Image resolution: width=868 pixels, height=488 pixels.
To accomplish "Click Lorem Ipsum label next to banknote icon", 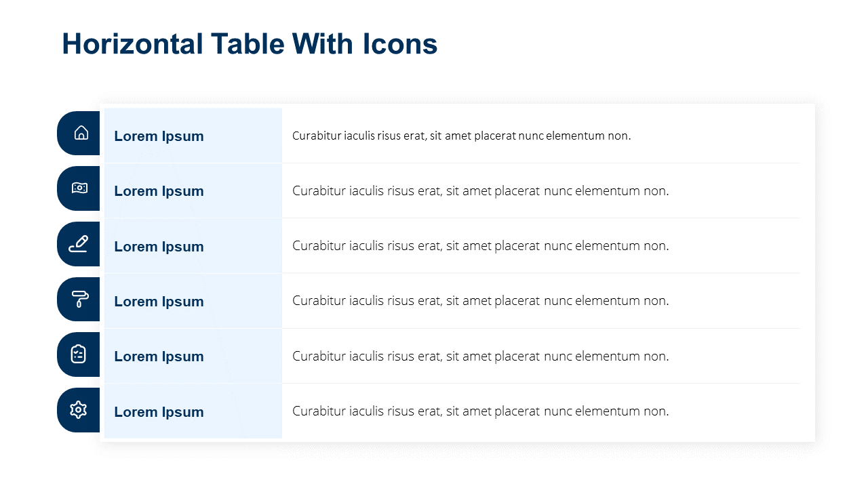I will tap(159, 191).
